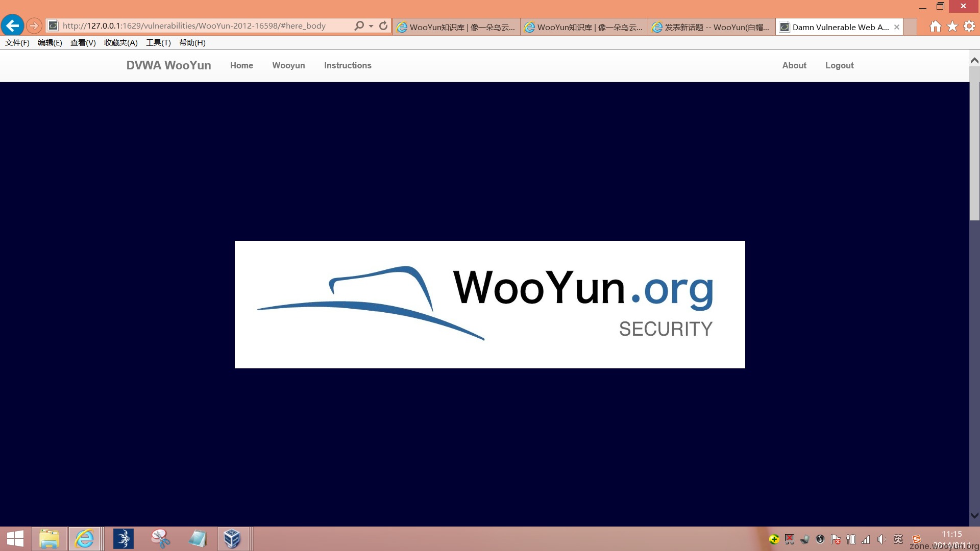This screenshot has width=980, height=551.
Task: Open the 工具(T) menu
Action: (158, 43)
